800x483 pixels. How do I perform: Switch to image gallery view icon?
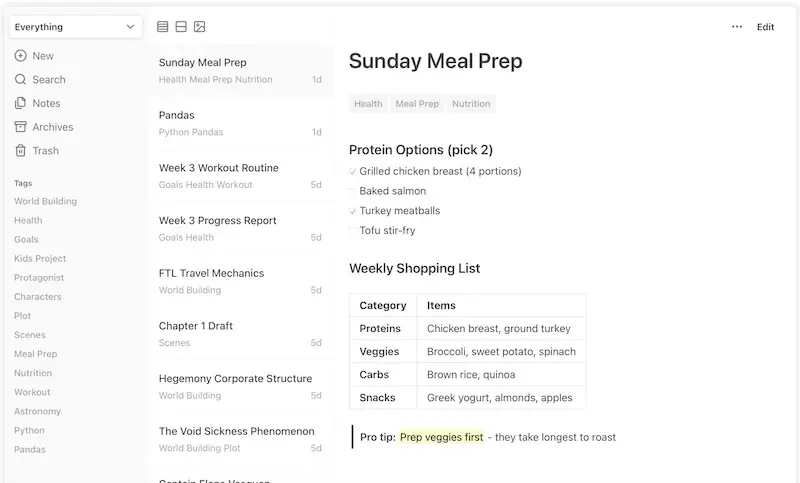(199, 27)
